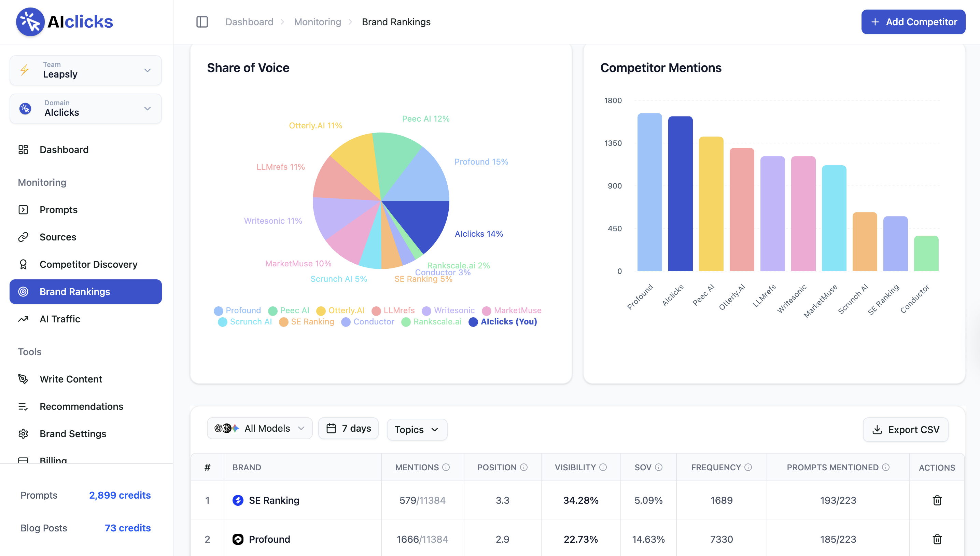Click Mentions column info icon
This screenshot has height=556, width=980.
pyautogui.click(x=446, y=467)
